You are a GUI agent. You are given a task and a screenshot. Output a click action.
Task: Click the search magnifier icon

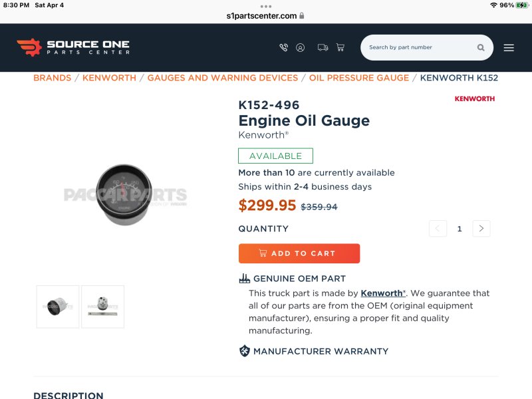[x=481, y=48]
